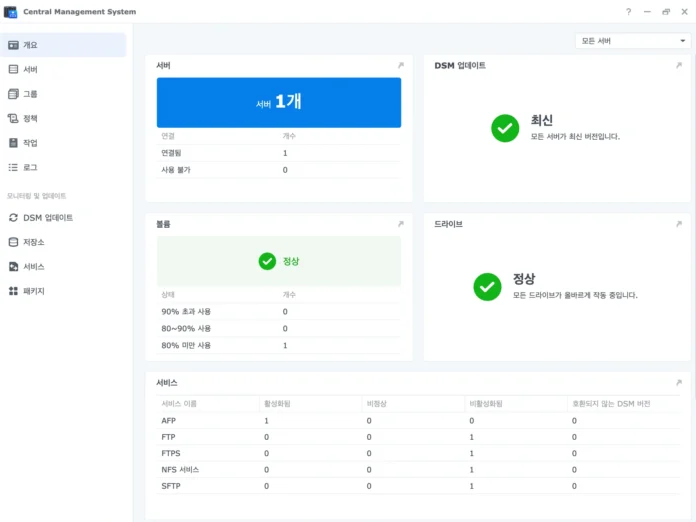Click the 패키지 package grid icon
The width and height of the screenshot is (696, 522).
(x=13, y=291)
